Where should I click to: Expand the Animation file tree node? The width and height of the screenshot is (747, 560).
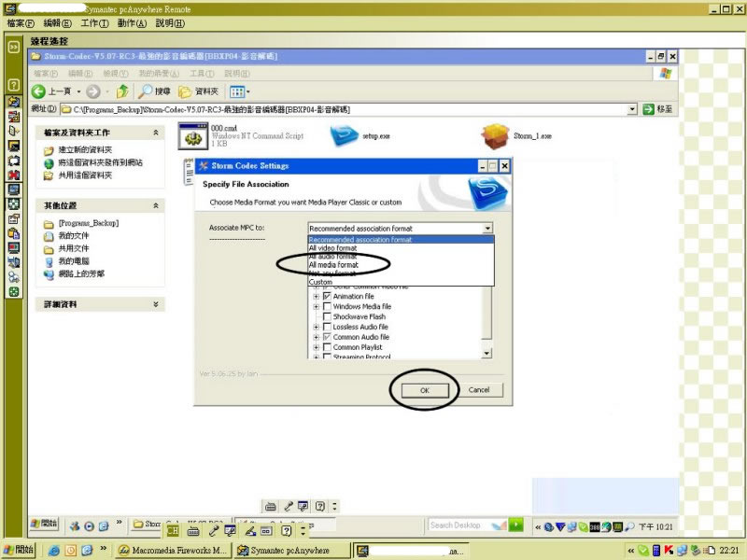click(x=316, y=296)
